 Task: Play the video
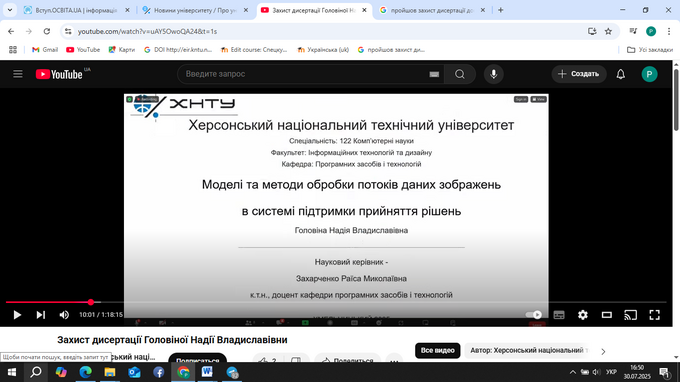point(17,315)
